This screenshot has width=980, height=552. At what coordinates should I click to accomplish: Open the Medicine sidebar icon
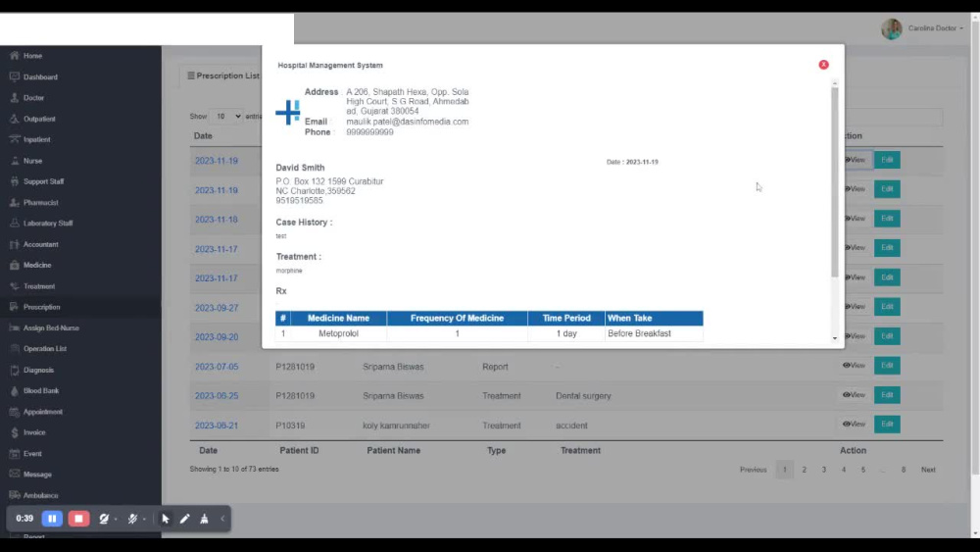(x=15, y=265)
